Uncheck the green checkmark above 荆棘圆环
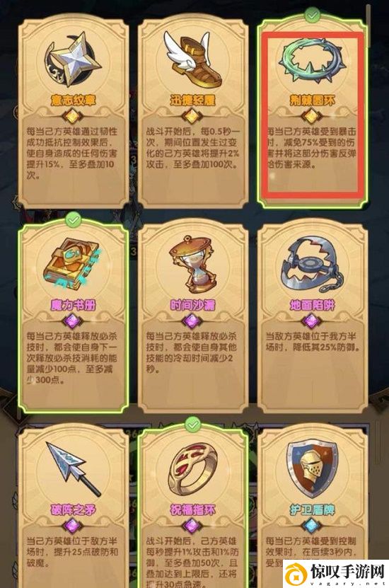Screen dimensions: 389x588 click(x=312, y=15)
